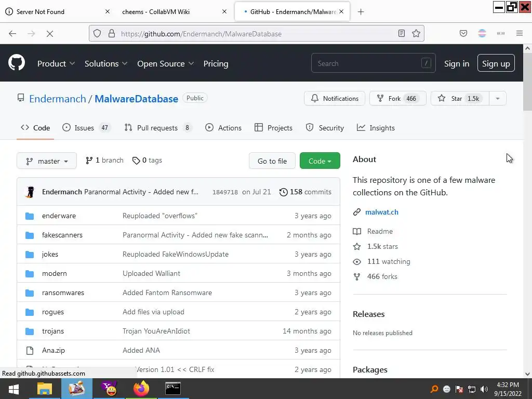532x399 pixels.
Task: Expand the Product menu
Action: pyautogui.click(x=56, y=63)
